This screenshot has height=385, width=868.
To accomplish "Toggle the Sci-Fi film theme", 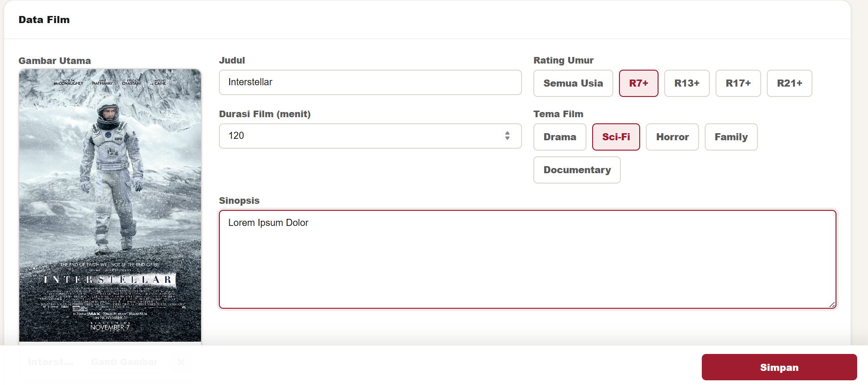I will pos(616,137).
